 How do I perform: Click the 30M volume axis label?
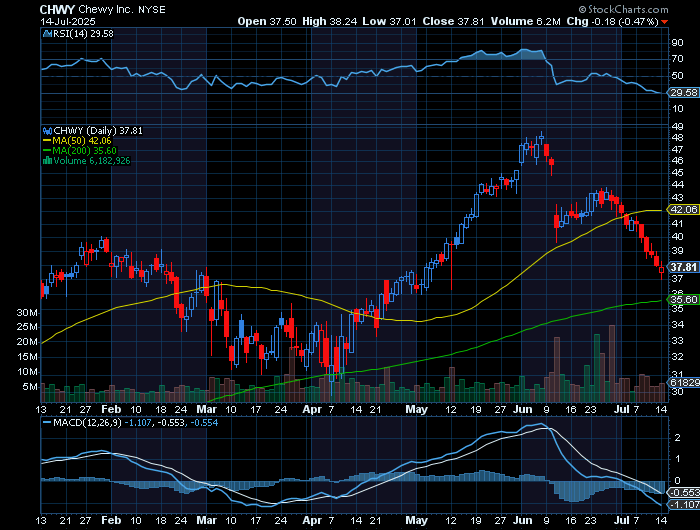click(x=27, y=313)
